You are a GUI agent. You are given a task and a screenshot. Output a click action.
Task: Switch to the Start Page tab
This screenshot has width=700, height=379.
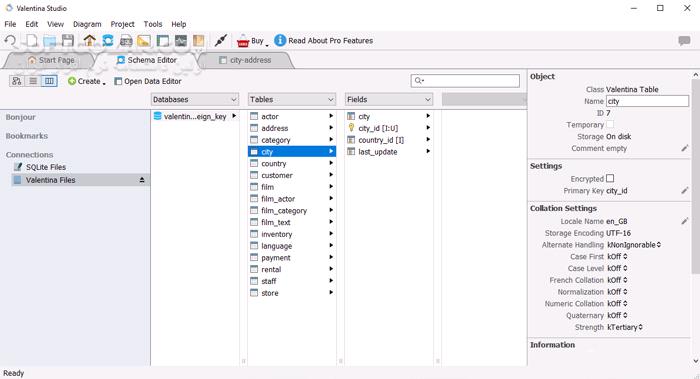(50, 60)
